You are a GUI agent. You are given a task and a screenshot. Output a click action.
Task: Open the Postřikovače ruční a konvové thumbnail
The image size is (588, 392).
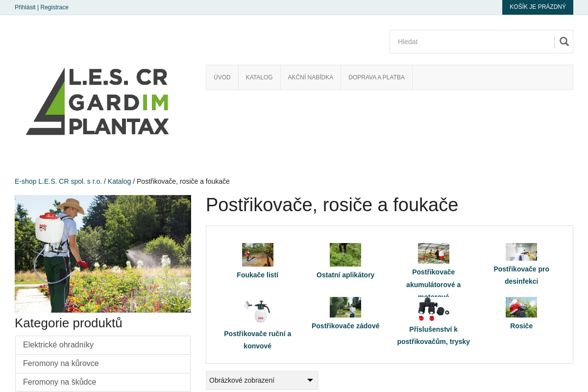[x=258, y=312]
